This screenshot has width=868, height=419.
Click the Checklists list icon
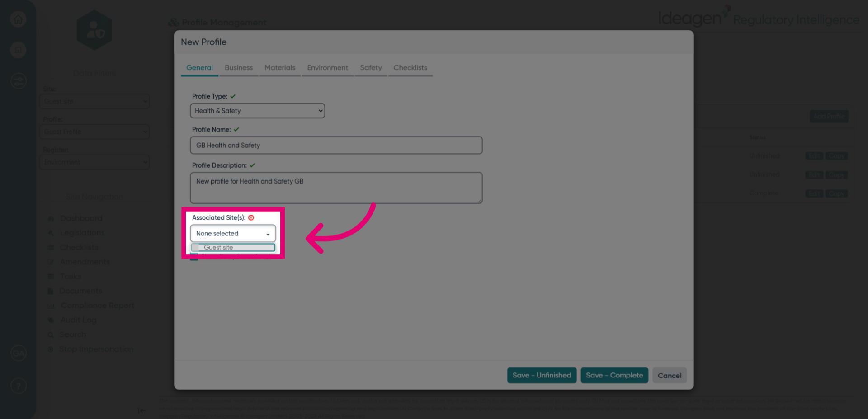pyautogui.click(x=51, y=248)
